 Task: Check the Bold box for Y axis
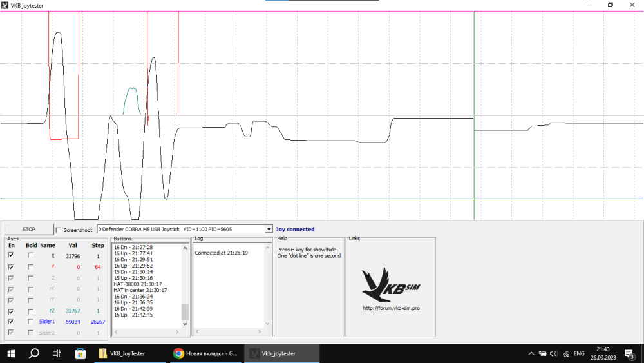30,267
